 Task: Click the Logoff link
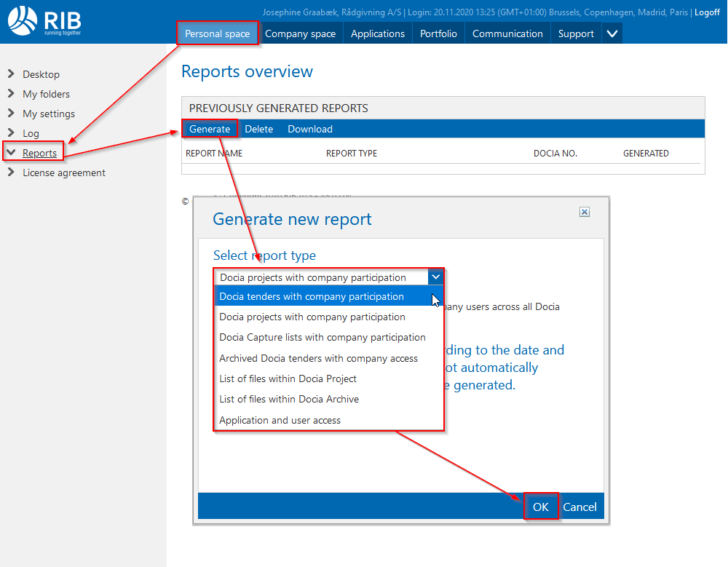click(707, 12)
